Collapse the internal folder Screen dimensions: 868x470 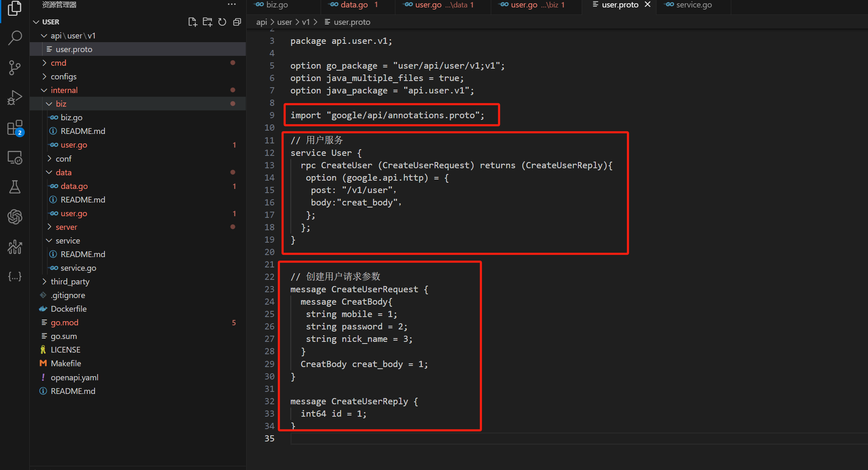(44, 90)
